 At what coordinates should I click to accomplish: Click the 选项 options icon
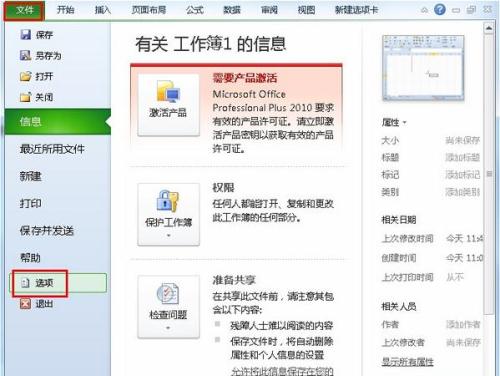pos(25,283)
